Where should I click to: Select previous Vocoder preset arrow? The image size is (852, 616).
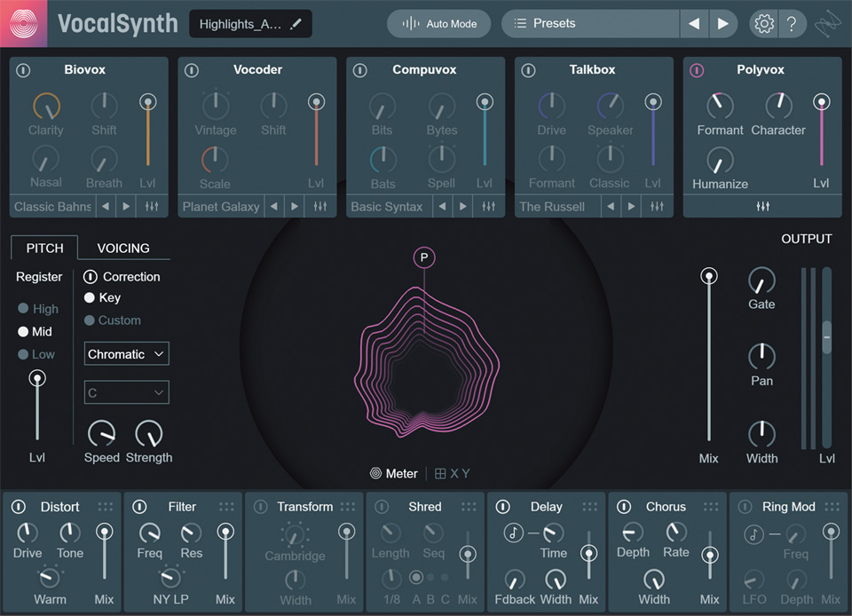[274, 207]
